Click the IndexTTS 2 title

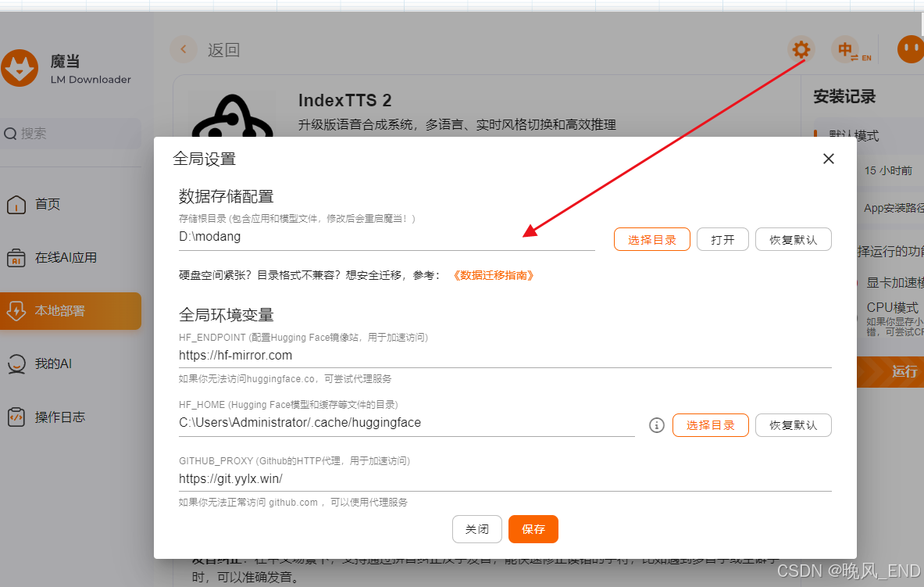[x=344, y=100]
